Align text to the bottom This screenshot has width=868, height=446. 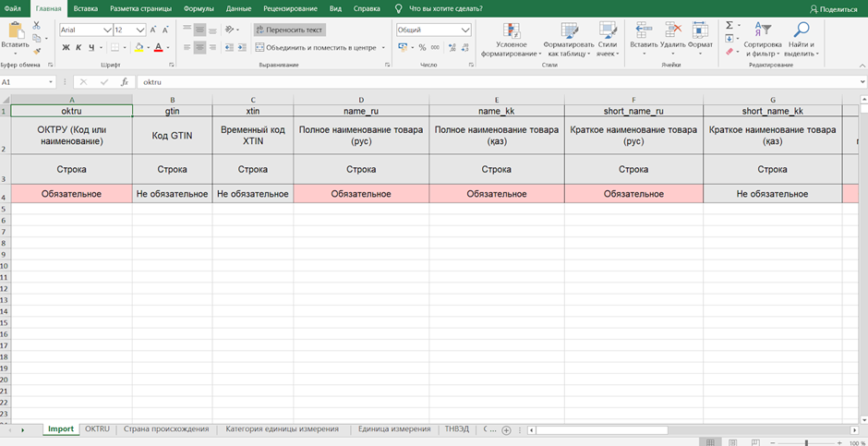pos(211,30)
